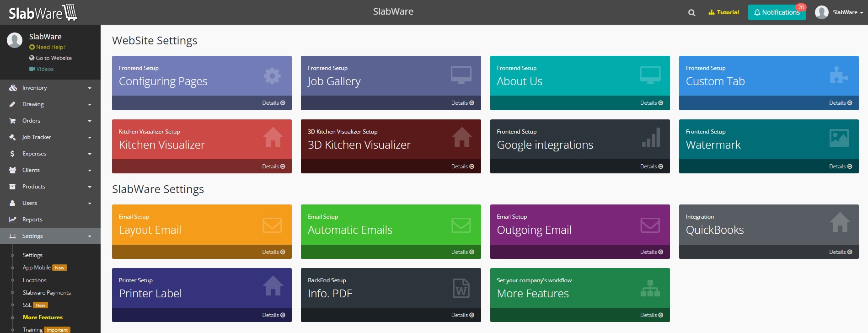Click the Users person icon in sidebar
Screen dimensions: 868x333
pos(12,203)
